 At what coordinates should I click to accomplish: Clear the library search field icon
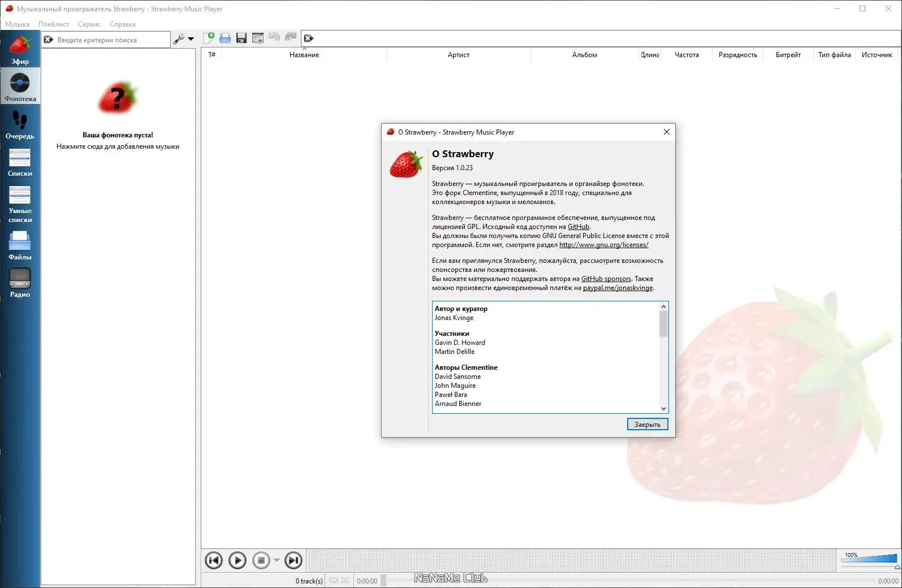click(49, 40)
